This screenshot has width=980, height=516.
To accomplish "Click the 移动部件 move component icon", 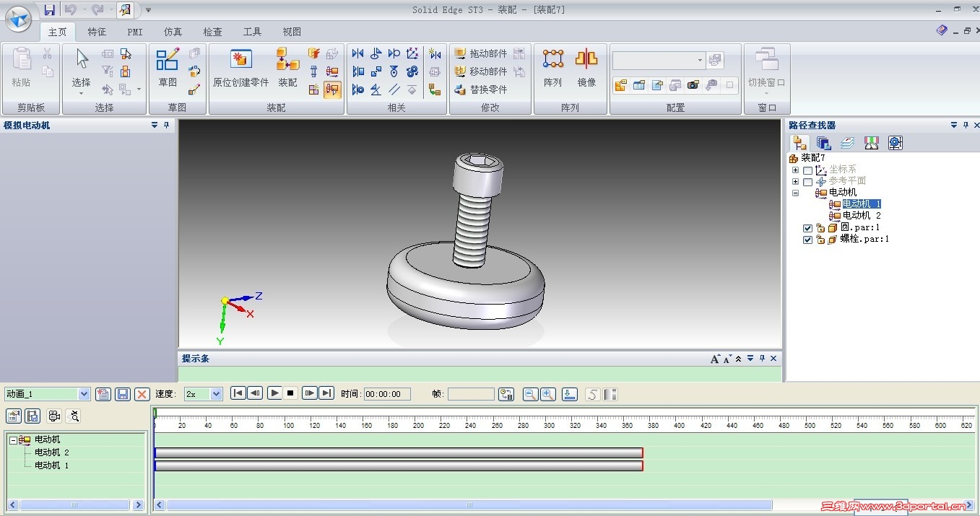I will pos(461,71).
